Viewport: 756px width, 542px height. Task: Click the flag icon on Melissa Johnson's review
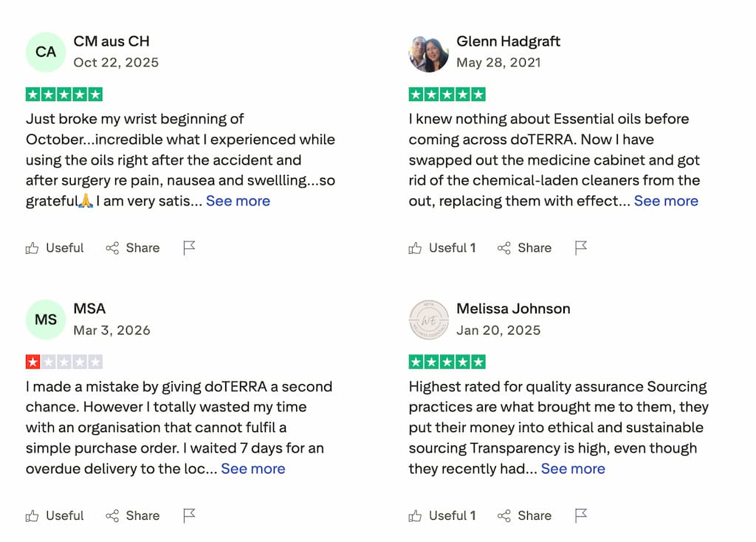click(580, 515)
